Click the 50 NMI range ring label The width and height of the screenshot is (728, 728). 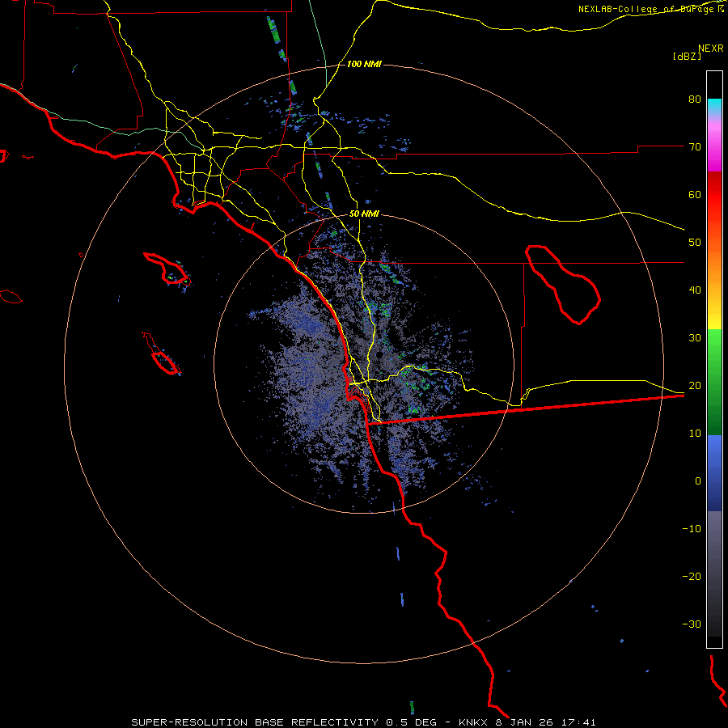[364, 214]
